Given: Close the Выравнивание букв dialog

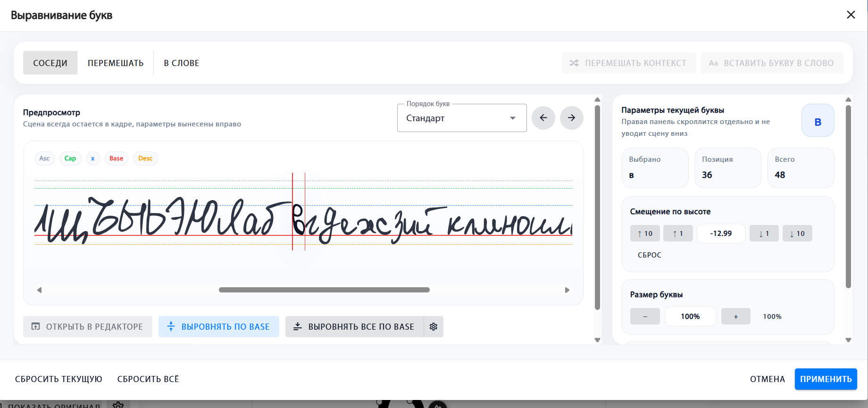Looking at the screenshot, I should (851, 15).
